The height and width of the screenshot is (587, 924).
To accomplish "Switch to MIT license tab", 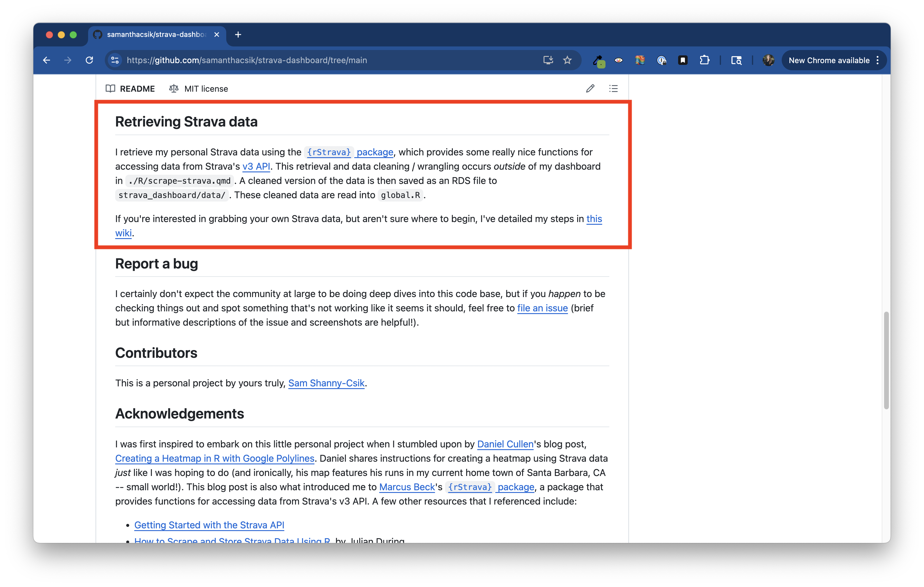I will click(x=199, y=89).
